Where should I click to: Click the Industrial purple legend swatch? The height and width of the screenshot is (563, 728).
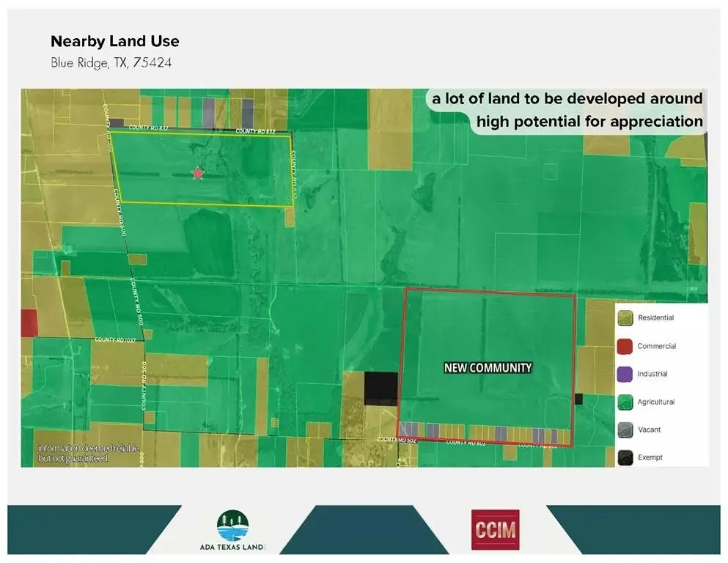click(x=625, y=374)
